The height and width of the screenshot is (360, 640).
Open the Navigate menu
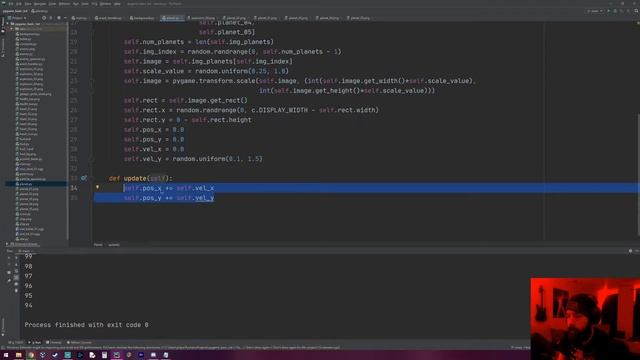(x=40, y=4)
